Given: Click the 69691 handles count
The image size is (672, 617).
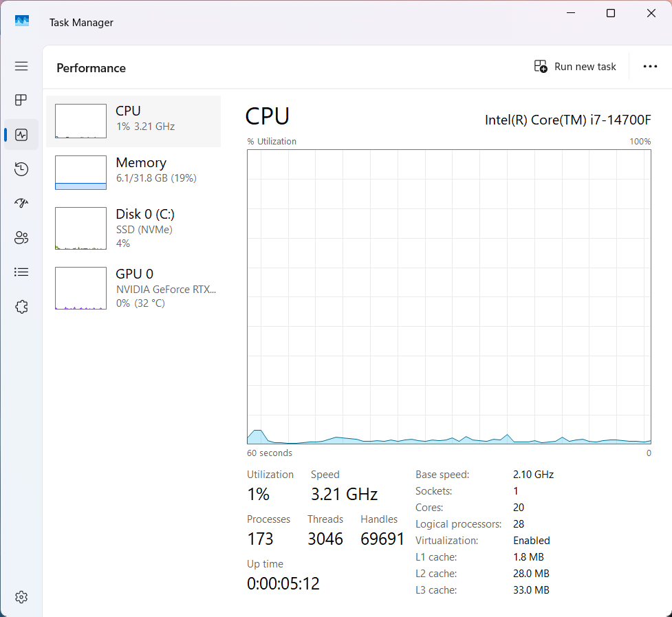Looking at the screenshot, I should (382, 539).
